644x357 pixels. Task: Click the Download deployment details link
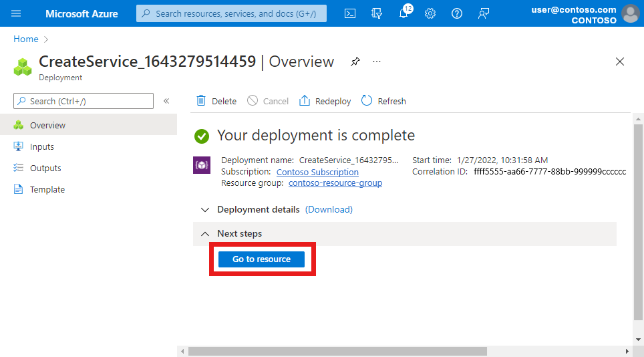click(x=329, y=209)
